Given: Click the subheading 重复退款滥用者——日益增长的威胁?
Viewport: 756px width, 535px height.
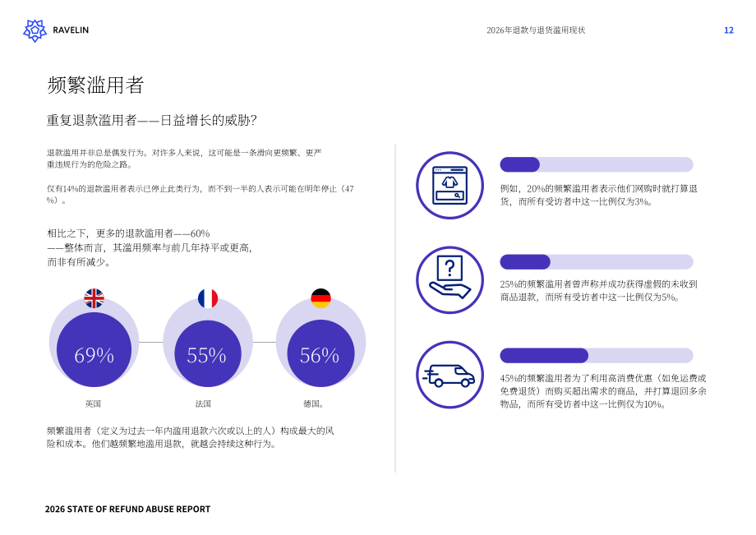Looking at the screenshot, I should [151, 120].
